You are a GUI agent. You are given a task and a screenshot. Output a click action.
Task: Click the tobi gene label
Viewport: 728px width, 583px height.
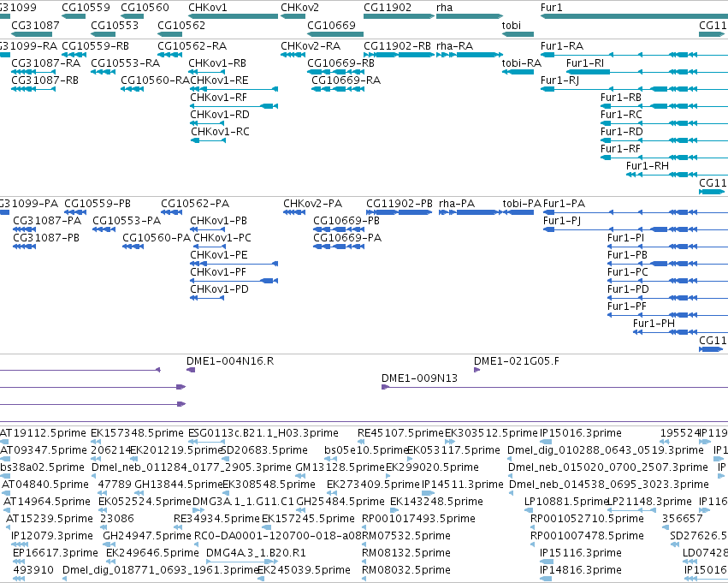[512, 25]
